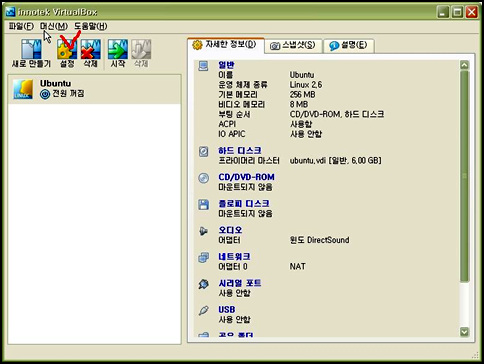The image size is (484, 364).
Task: Click the 새로 만들기 (New) toolbar icon
Action: [x=31, y=49]
